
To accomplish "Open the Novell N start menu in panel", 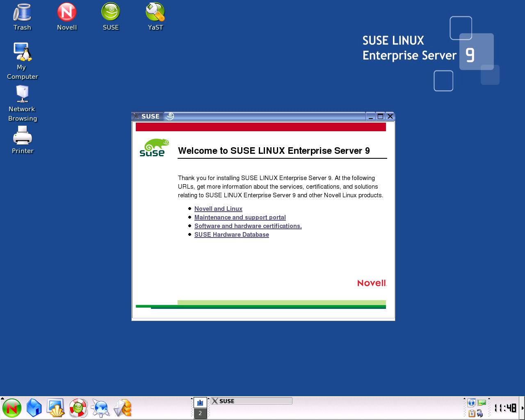I will (12, 408).
